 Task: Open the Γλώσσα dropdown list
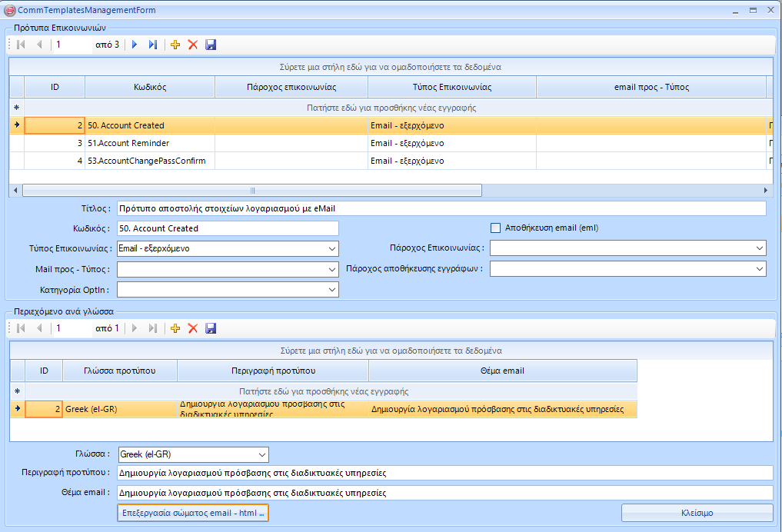click(262, 454)
